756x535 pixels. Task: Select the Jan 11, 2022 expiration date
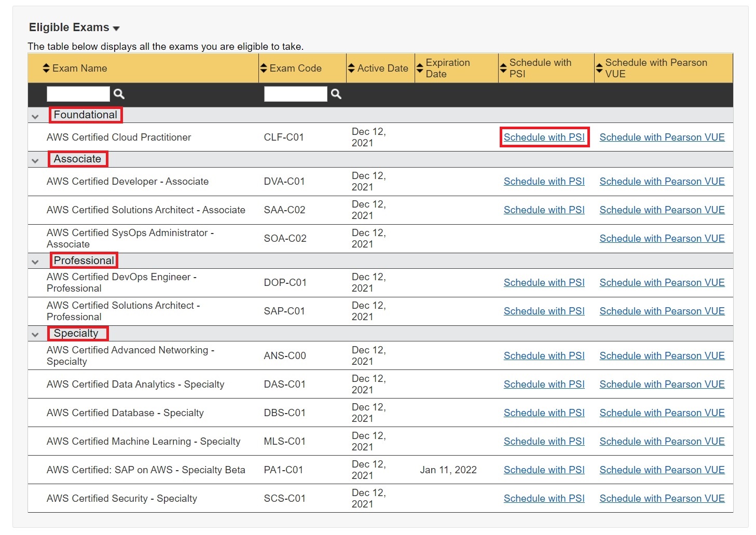(x=448, y=470)
